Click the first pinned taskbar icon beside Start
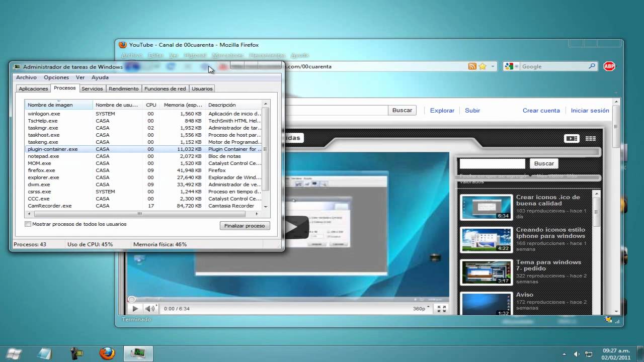 pyautogui.click(x=44, y=353)
